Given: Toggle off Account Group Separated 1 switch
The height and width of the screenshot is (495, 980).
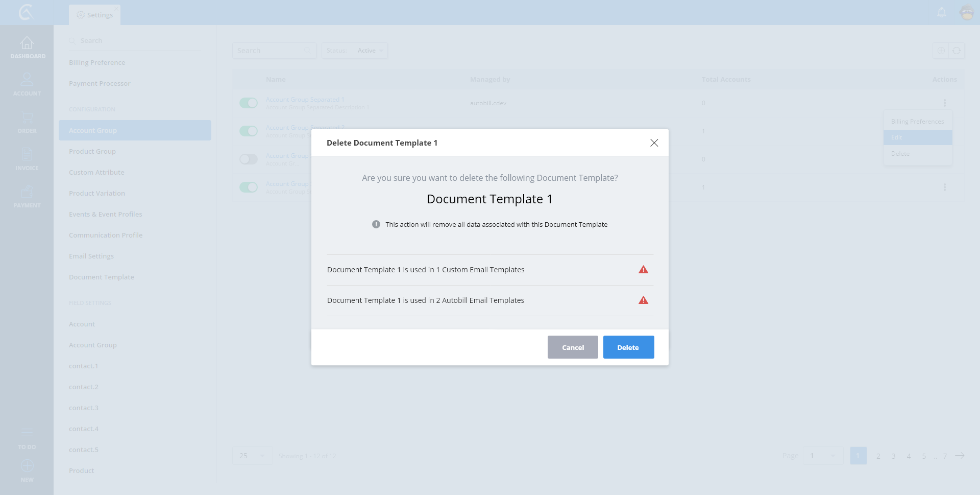Looking at the screenshot, I should [249, 103].
